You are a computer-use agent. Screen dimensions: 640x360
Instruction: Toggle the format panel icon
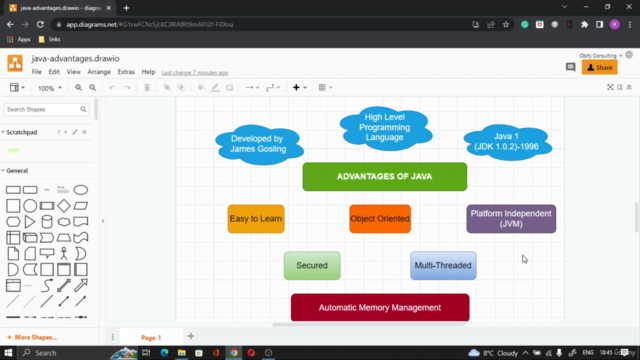point(620,87)
